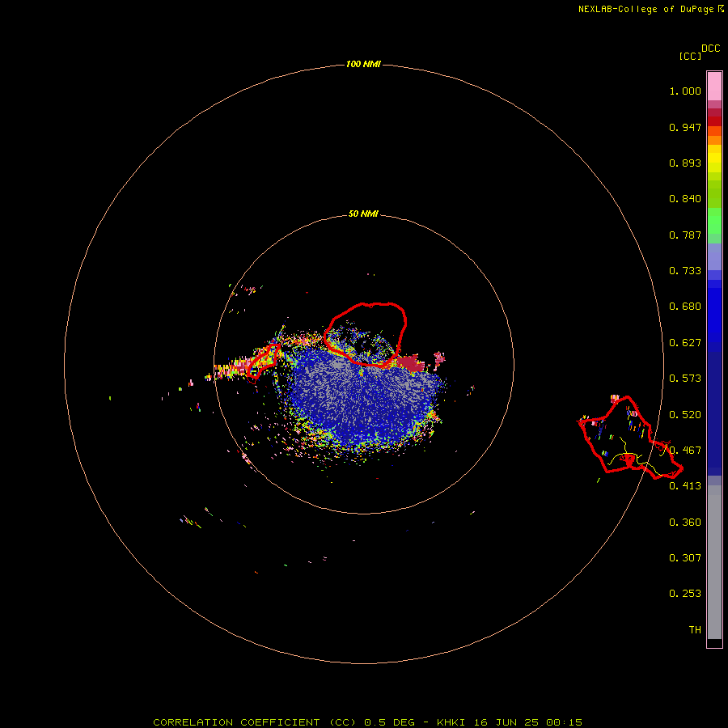Click the 0.680 legend value
Viewport: 728px width, 728px height.
pos(685,307)
